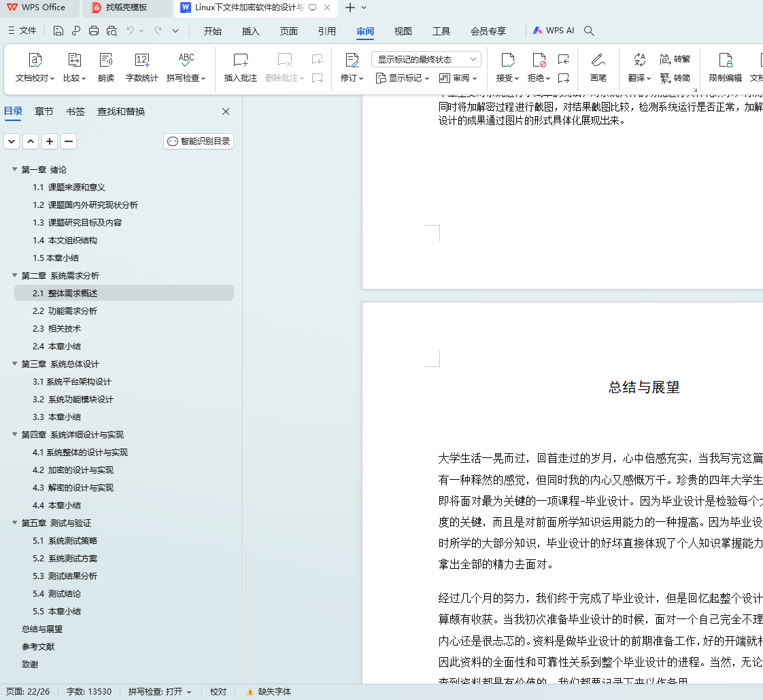The image size is (763, 700).
Task: Collapse the 第五章 测试与验证 node
Action: pos(14,523)
